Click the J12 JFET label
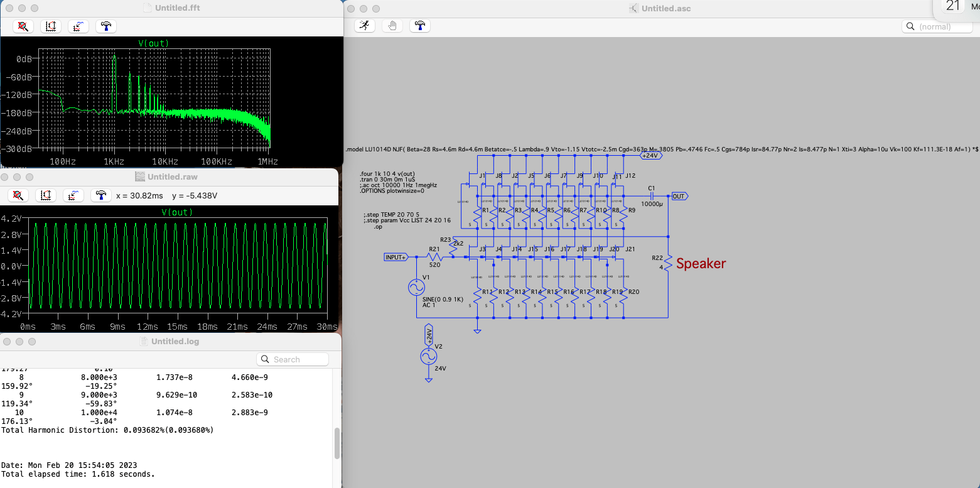 pos(630,176)
